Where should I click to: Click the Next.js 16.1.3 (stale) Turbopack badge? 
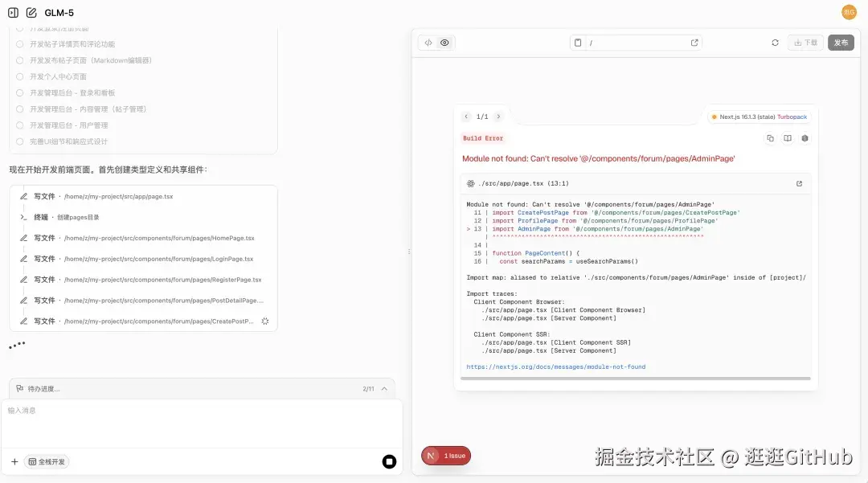[x=759, y=117]
